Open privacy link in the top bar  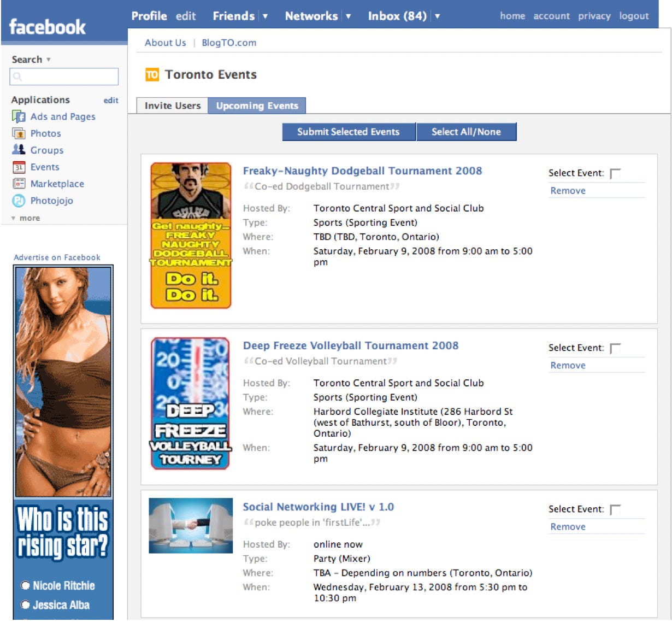pos(594,16)
